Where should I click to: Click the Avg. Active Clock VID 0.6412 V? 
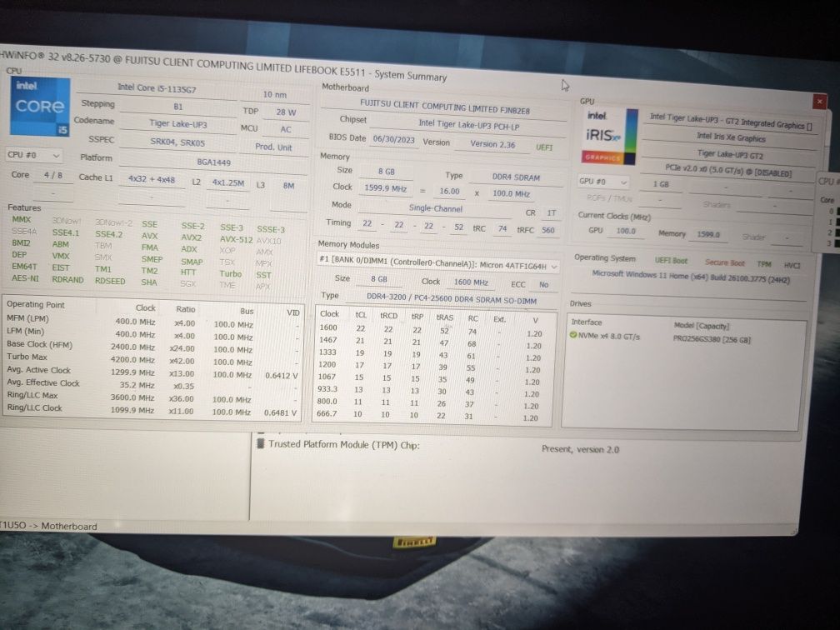(282, 376)
